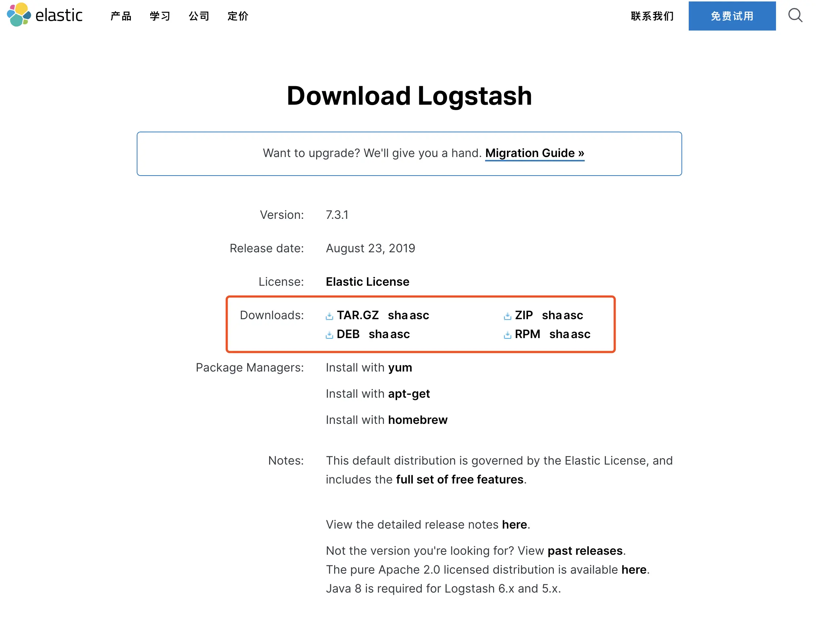Open the search magnifier icon
Viewport: 840px width, 642px height.
(795, 15)
